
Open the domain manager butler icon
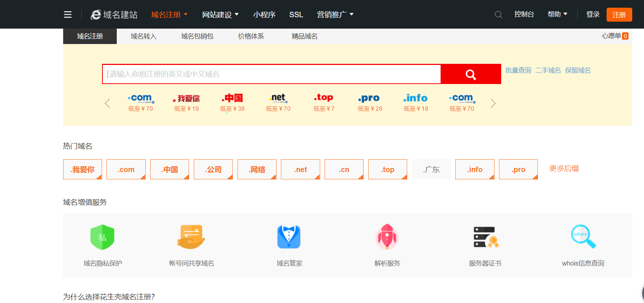click(289, 237)
